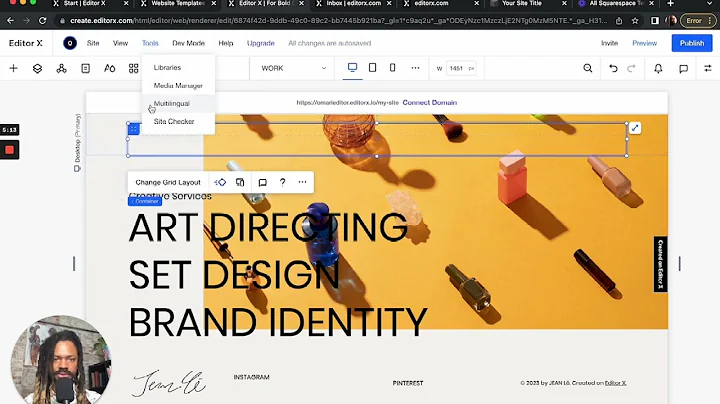Open the WORK page dropdown
This screenshot has width=720, height=404.
point(293,68)
